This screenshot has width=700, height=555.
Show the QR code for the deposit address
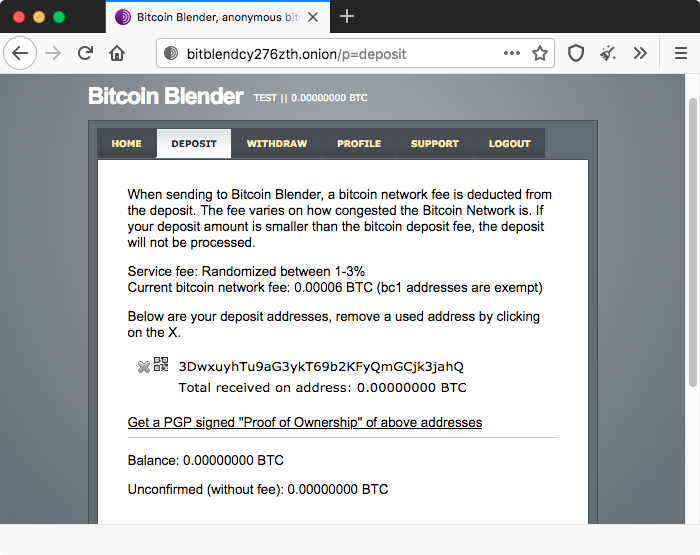[161, 364]
